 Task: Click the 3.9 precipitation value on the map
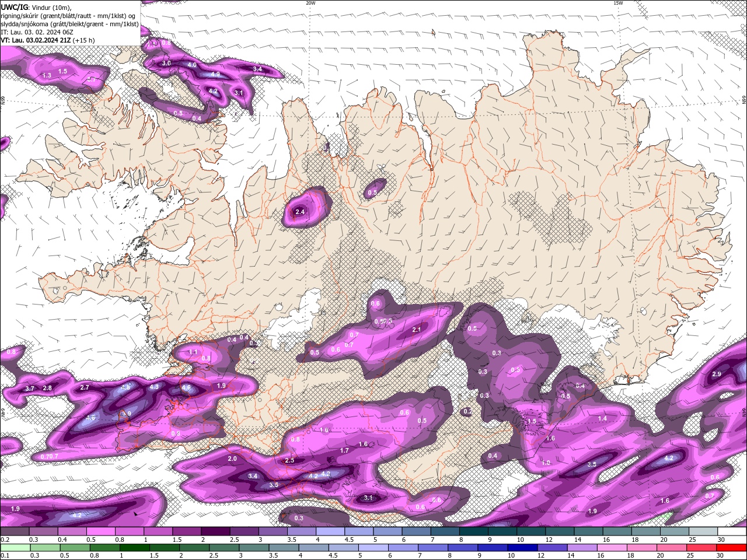127,414
